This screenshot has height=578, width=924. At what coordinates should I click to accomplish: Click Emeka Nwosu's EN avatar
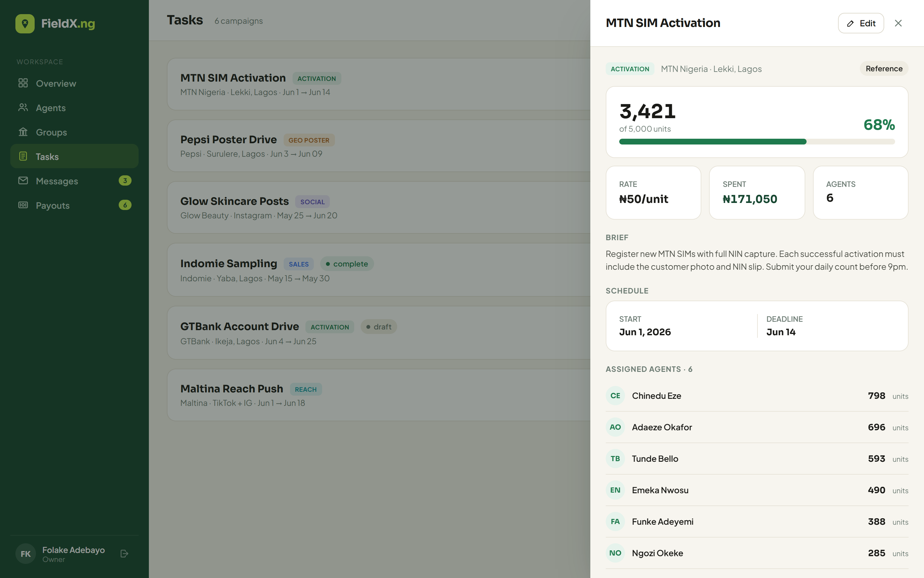[x=615, y=490]
